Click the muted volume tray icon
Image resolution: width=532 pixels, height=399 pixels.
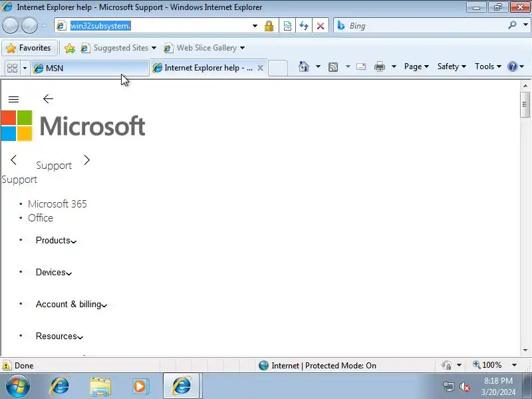(464, 387)
